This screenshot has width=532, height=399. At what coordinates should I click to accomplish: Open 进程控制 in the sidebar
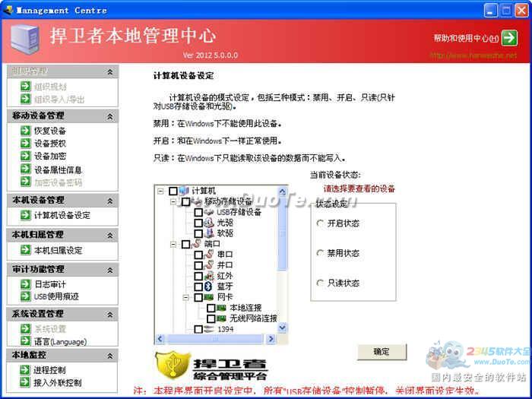click(x=49, y=370)
